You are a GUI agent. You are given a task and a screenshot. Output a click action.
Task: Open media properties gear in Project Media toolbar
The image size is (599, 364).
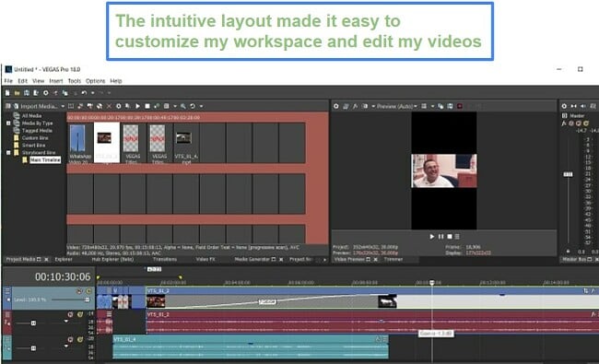tap(119, 106)
